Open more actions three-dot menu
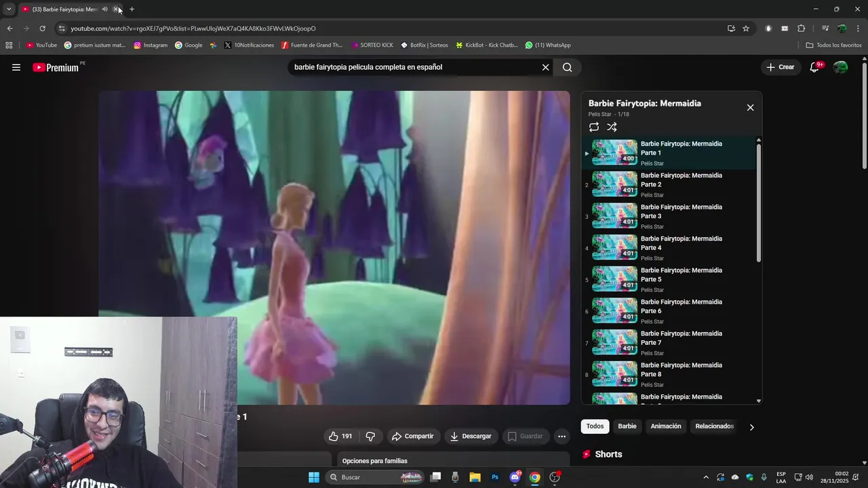868x488 pixels. (561, 436)
